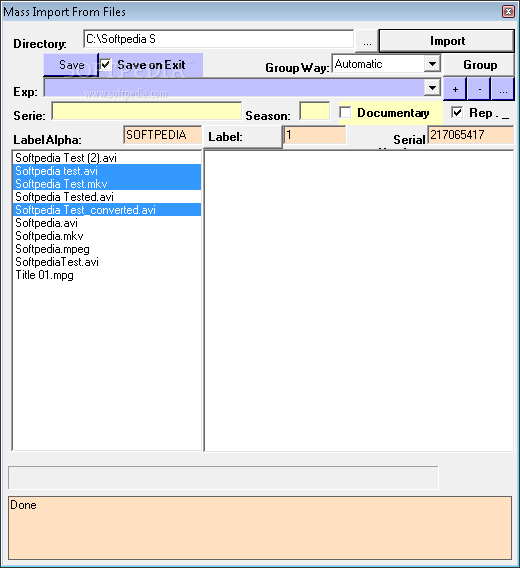Edit the Directory path field
The image size is (520, 568).
219,39
